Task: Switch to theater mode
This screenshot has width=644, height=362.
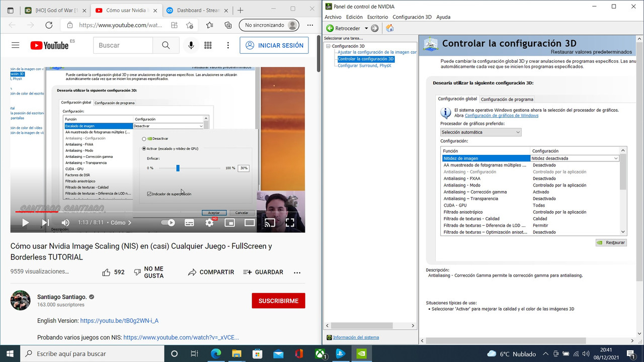Action: [250, 222]
